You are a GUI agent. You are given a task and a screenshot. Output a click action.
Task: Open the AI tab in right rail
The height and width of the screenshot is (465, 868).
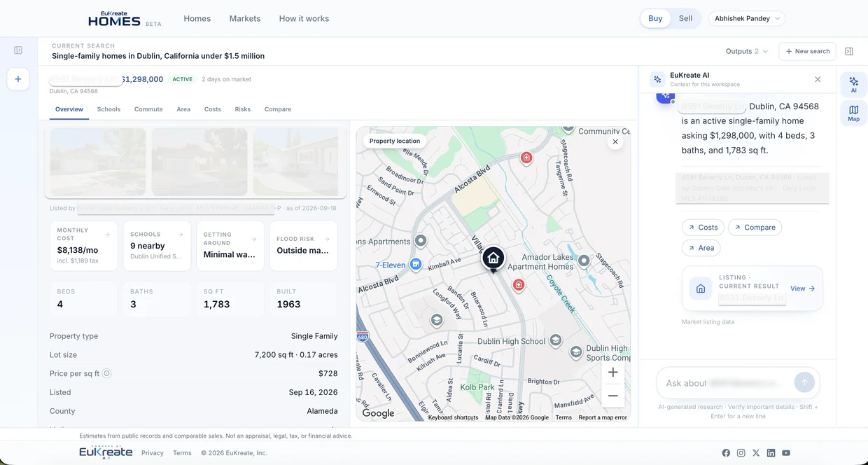point(853,85)
